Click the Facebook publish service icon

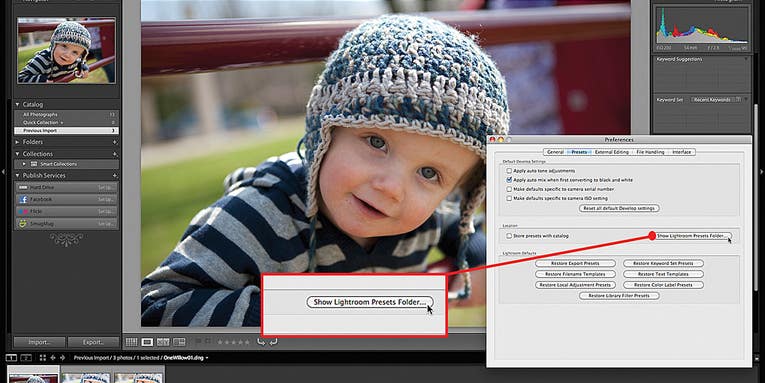23,199
